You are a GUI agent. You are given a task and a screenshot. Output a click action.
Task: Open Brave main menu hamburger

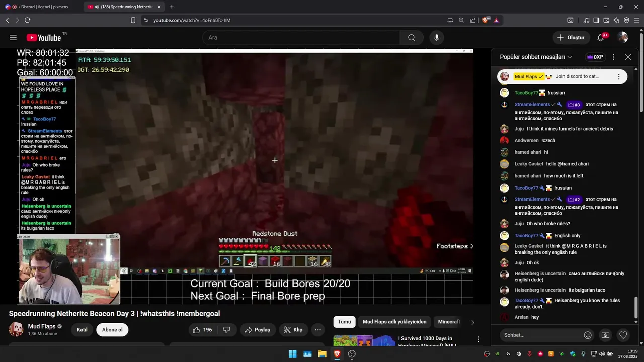636,20
